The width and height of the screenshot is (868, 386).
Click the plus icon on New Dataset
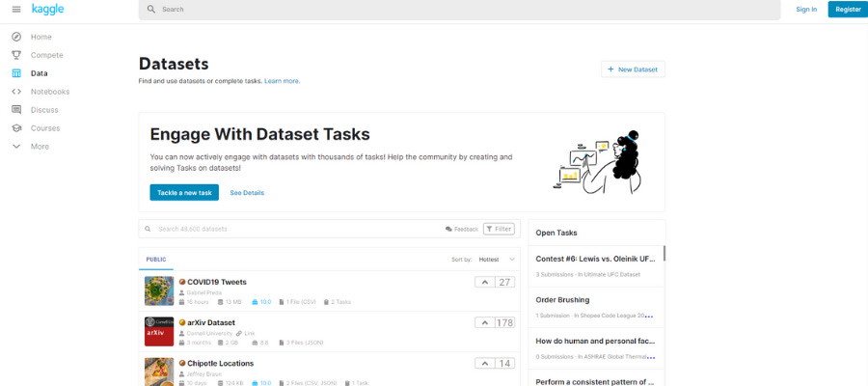(x=610, y=69)
